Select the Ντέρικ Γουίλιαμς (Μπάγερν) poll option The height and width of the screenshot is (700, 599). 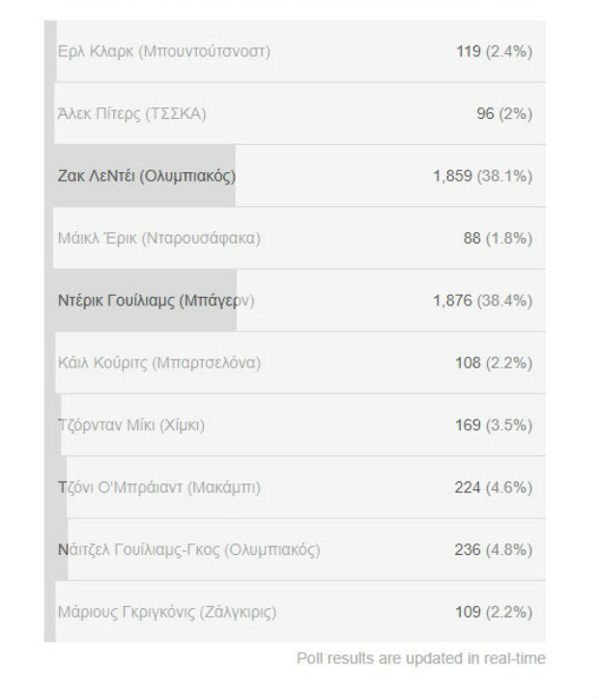point(295,301)
